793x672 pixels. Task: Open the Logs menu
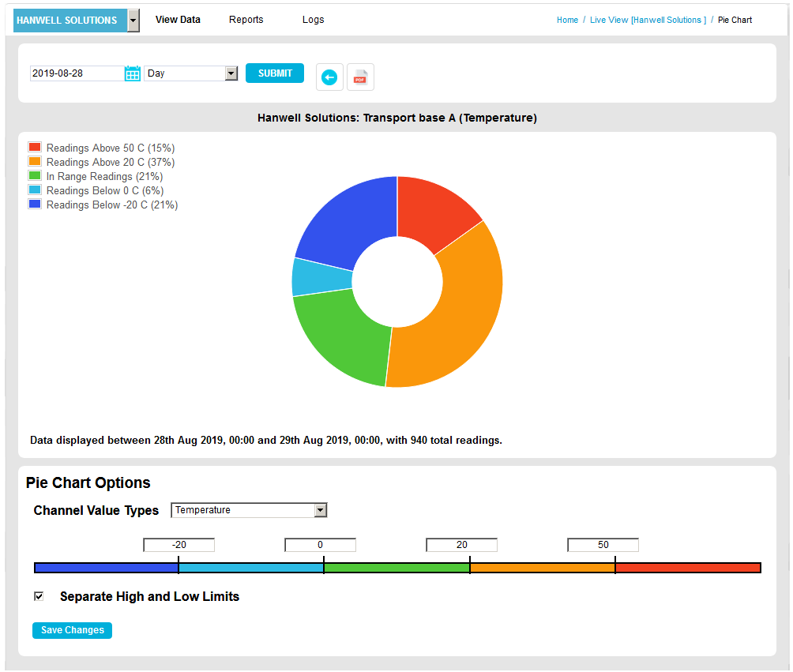(313, 20)
